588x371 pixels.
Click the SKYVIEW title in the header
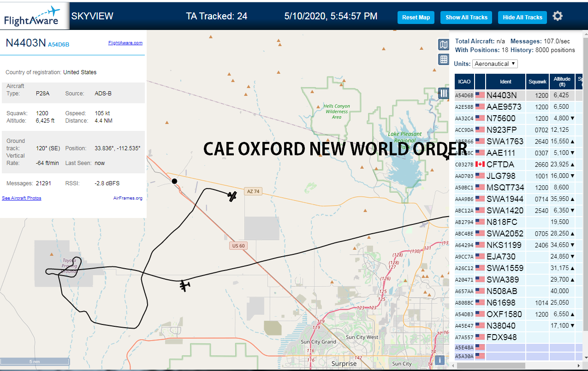tap(92, 16)
